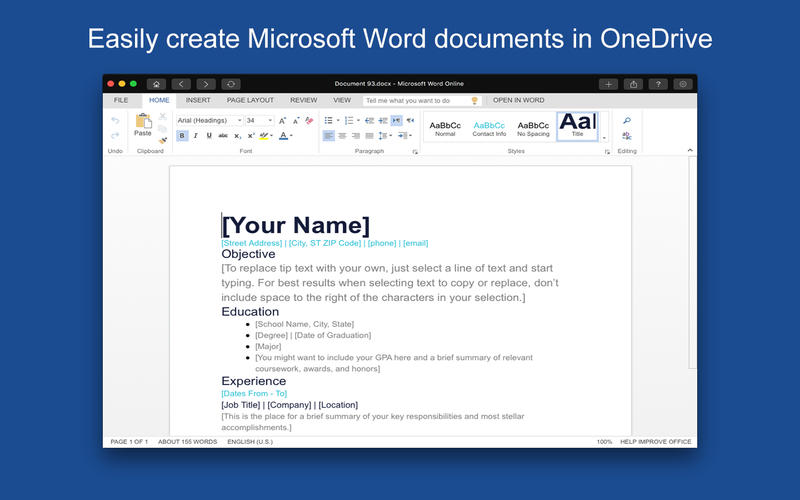Image resolution: width=800 pixels, height=500 pixels.
Task: Open the font color dropdown arrow
Action: click(x=291, y=136)
